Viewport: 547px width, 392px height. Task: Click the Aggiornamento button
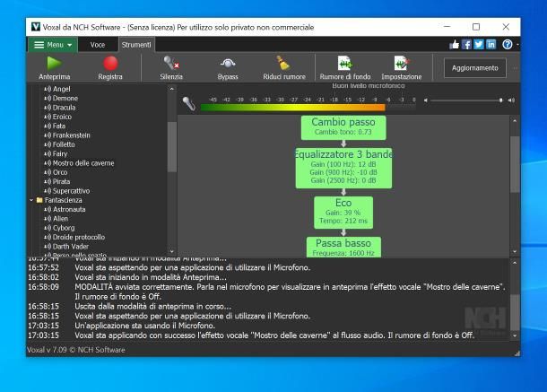tap(474, 68)
